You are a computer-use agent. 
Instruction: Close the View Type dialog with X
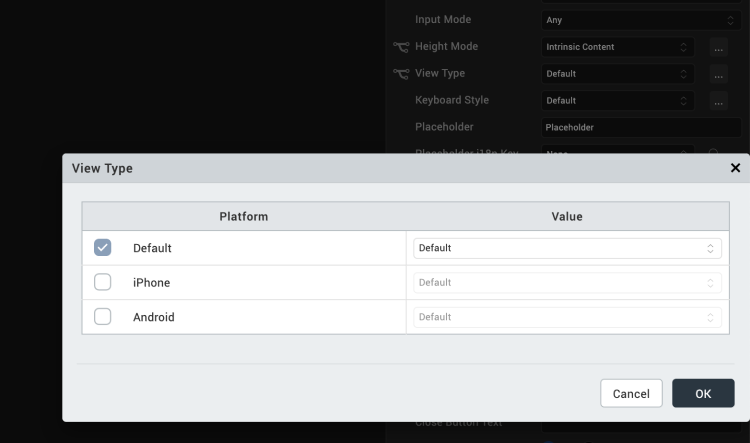coord(736,168)
